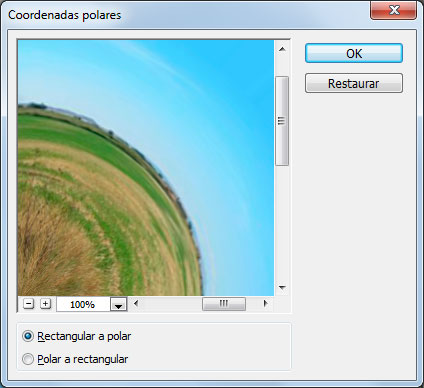
Task: Open the zoom percentage dropdown arrow
Action: (x=118, y=304)
